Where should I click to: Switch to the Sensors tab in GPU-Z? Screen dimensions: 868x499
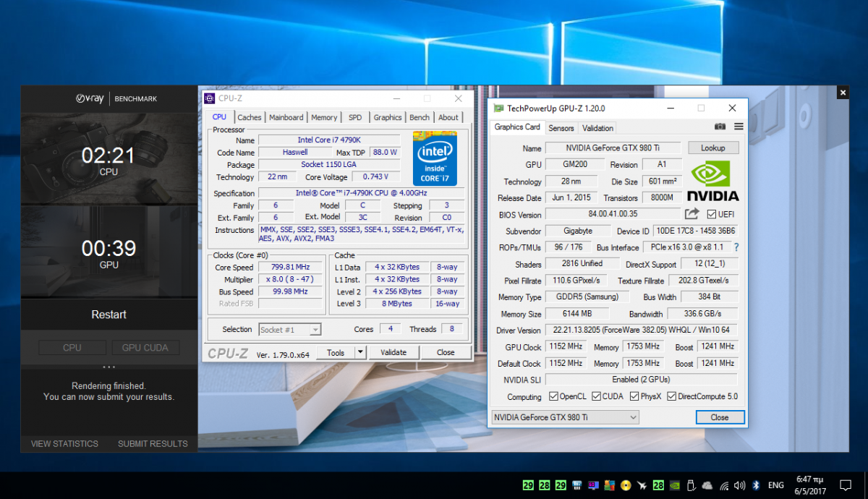point(561,128)
